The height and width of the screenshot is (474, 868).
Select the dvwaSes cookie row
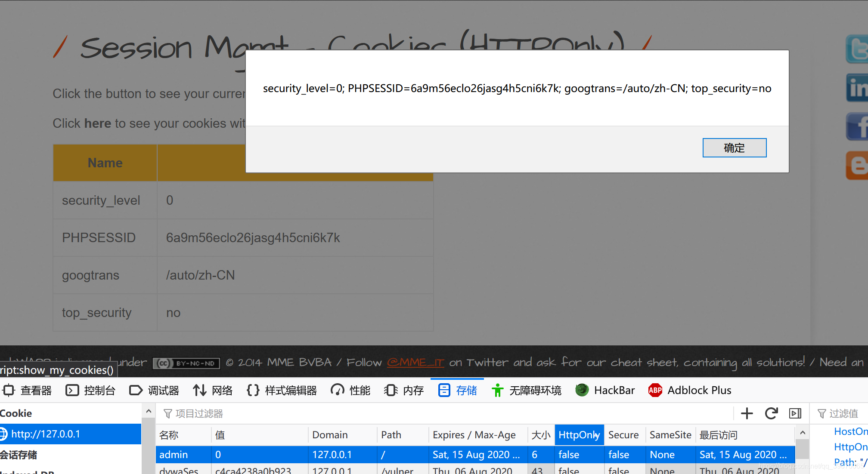point(475,470)
